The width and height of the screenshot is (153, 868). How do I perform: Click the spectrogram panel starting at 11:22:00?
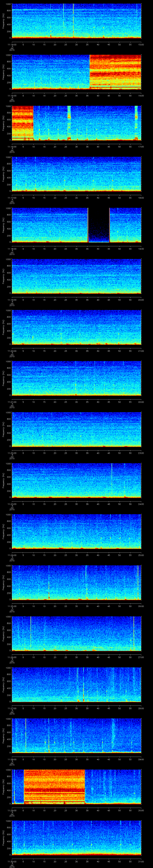click(x=76, y=429)
